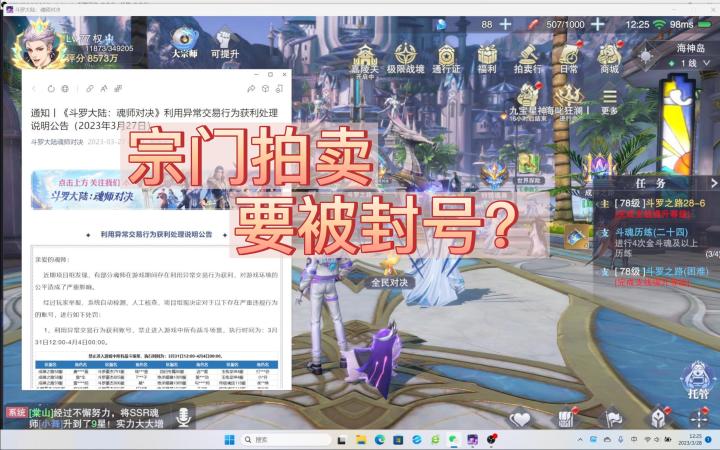Click the back arrow in article window
This screenshot has width=720, height=450.
34,88
